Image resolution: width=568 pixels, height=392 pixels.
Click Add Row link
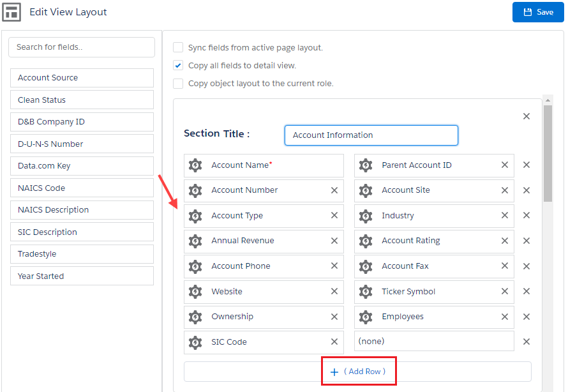pyautogui.click(x=358, y=372)
